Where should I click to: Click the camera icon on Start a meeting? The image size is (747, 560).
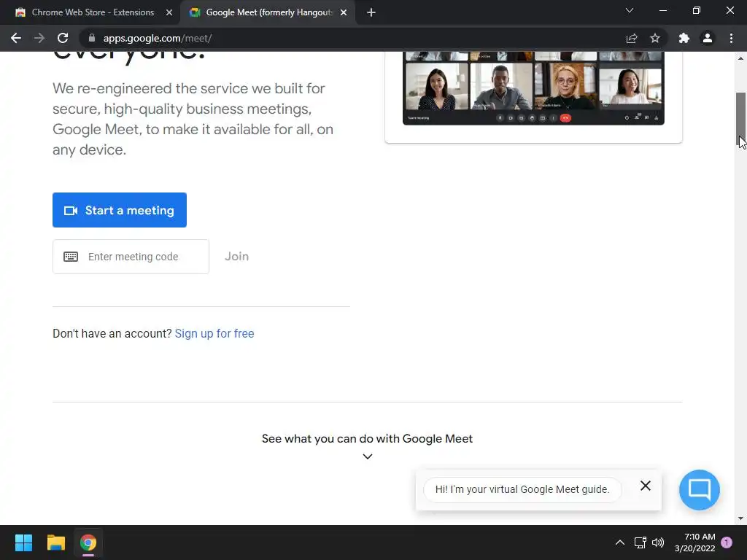(x=71, y=211)
